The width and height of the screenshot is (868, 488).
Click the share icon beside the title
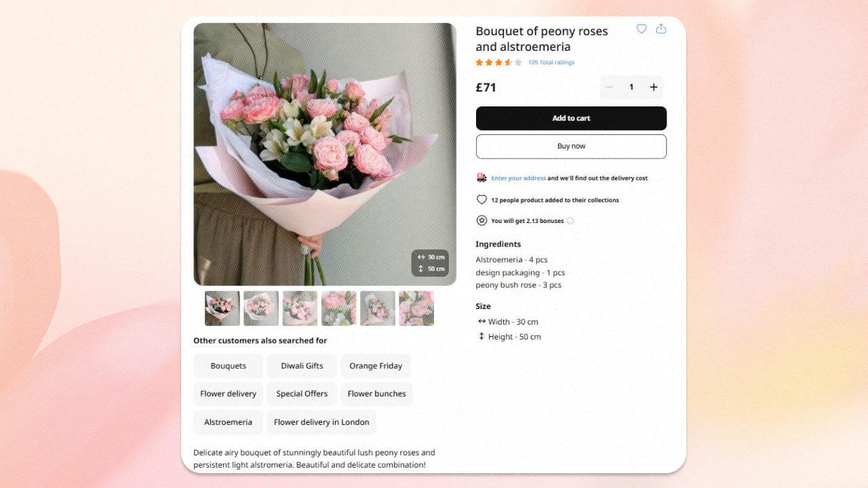point(661,28)
